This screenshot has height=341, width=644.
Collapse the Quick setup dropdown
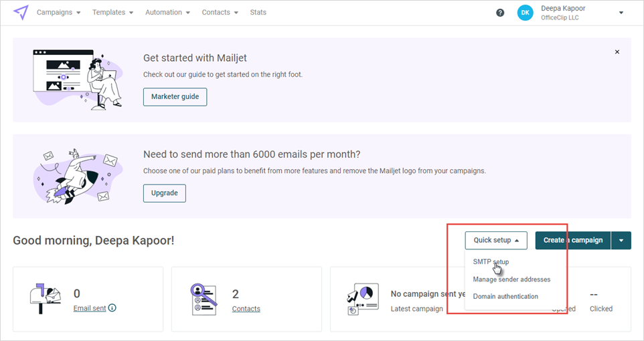496,240
